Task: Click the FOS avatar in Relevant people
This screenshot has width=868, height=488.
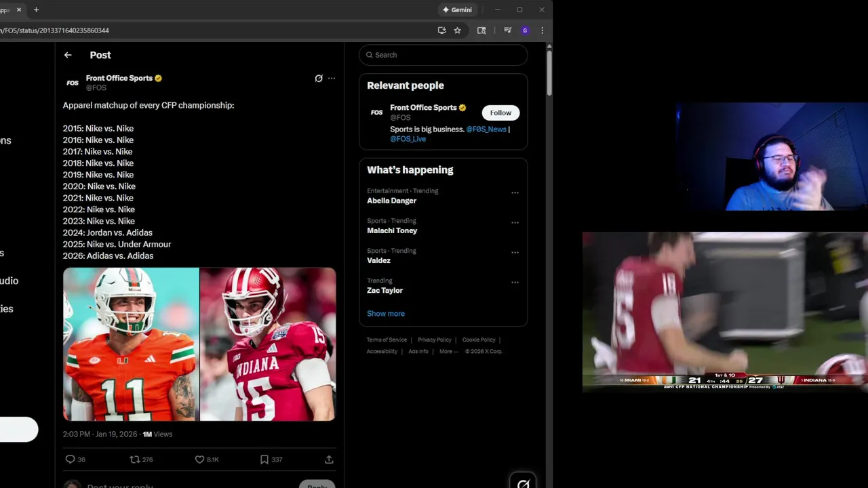Action: click(376, 113)
